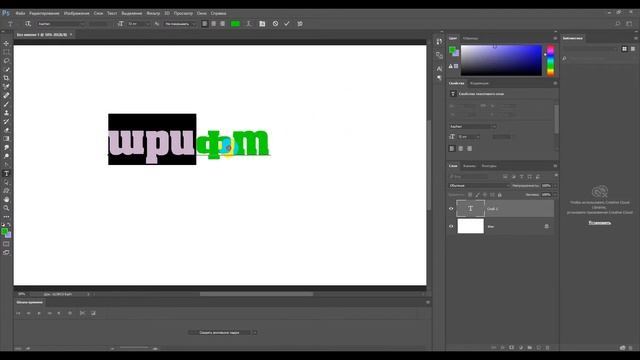This screenshot has width=640, height=360.
Task: Open the Файл menu
Action: click(20, 13)
